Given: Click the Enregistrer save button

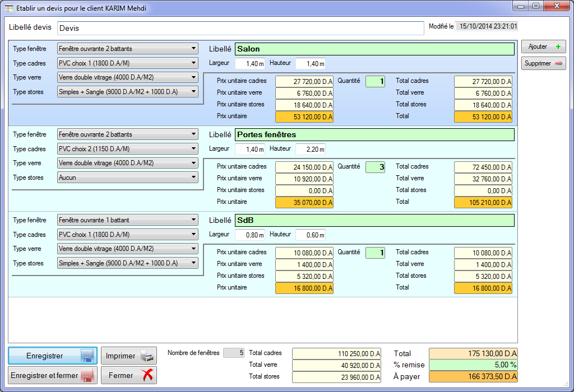Looking at the screenshot, I should click(52, 356).
